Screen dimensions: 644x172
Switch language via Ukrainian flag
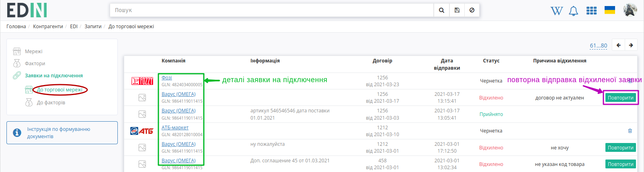coord(610,10)
